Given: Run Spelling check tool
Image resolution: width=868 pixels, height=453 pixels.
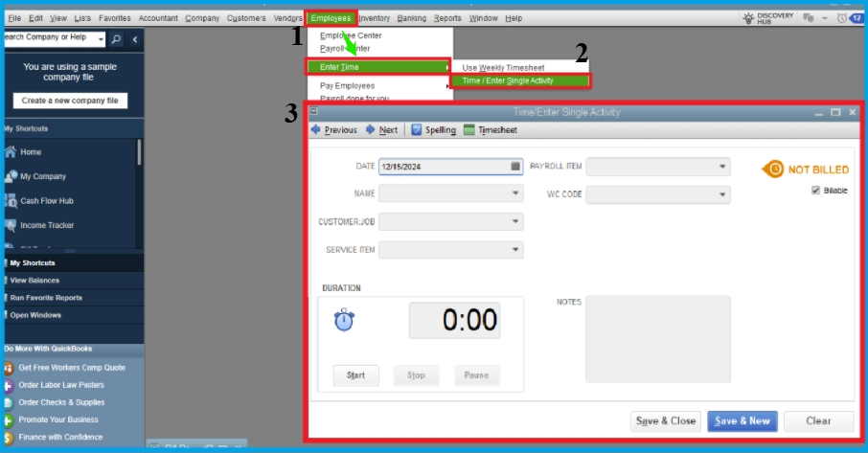Looking at the screenshot, I should pos(433,130).
